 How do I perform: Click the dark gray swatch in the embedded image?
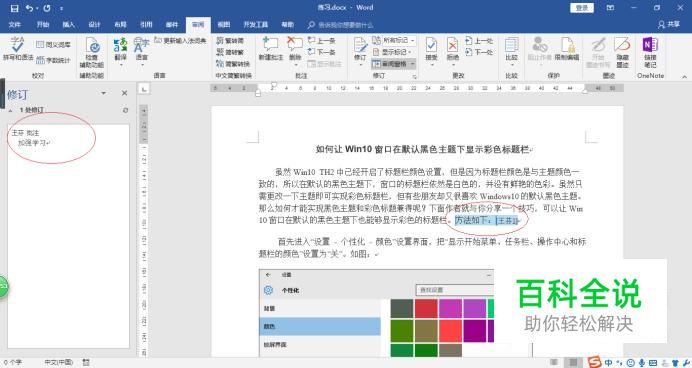pyautogui.click(x=402, y=308)
